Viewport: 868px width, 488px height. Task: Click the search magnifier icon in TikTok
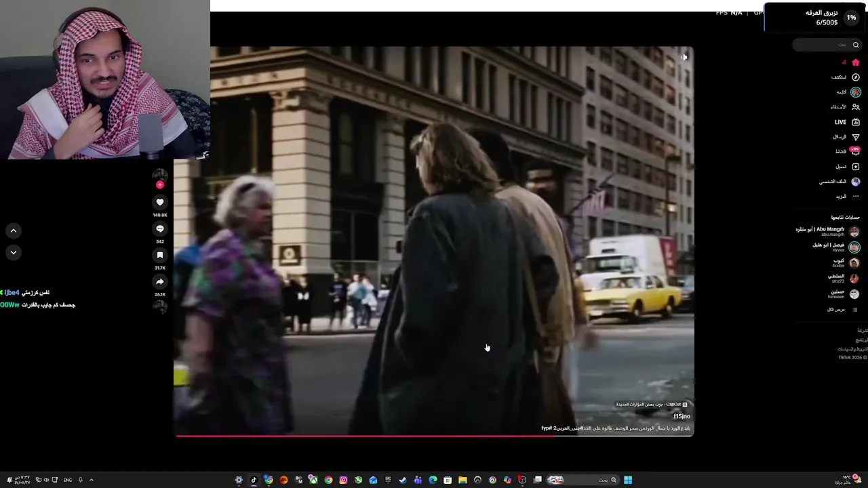tap(856, 45)
